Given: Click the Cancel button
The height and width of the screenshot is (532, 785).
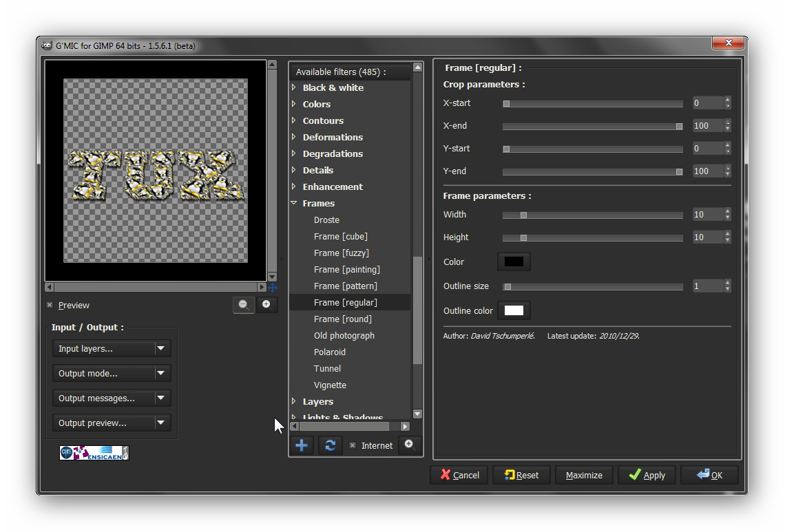Looking at the screenshot, I should [459, 474].
